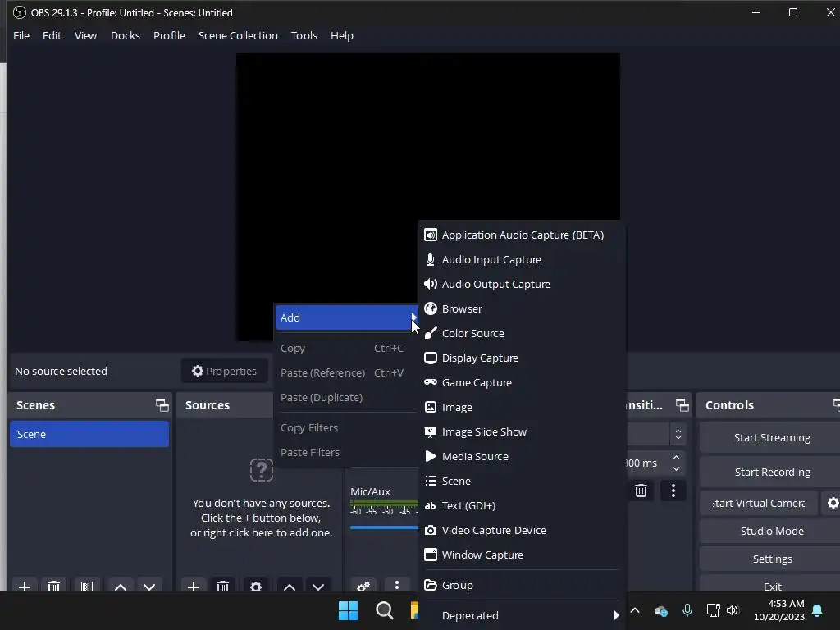Move scene down arrow
Screen dimensions: 840x630
tap(149, 587)
